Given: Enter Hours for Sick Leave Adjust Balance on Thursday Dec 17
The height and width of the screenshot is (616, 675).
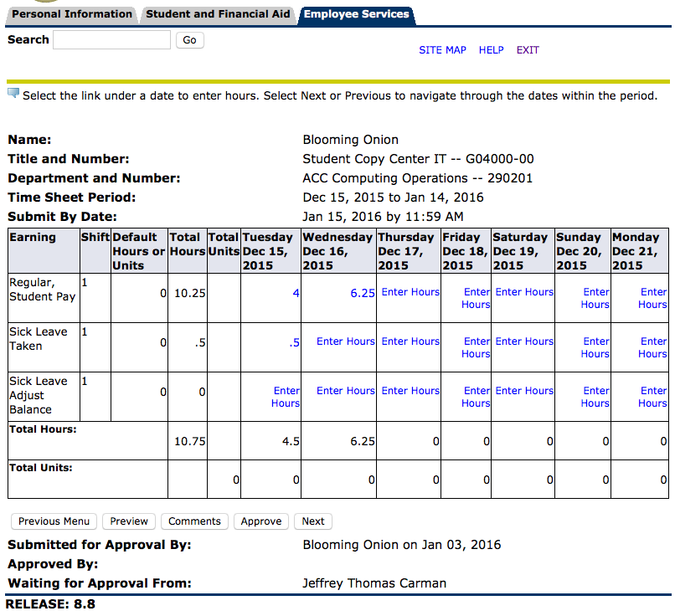Looking at the screenshot, I should coord(410,391).
